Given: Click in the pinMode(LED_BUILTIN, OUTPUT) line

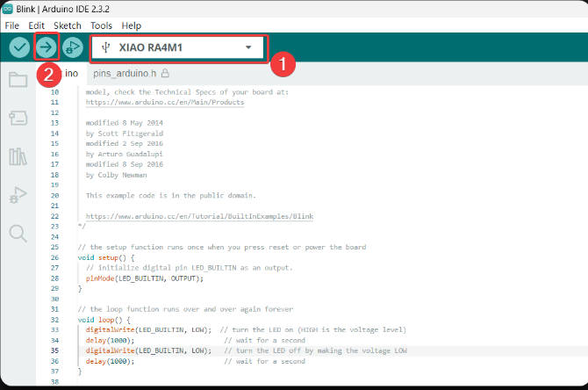Looking at the screenshot, I should (x=145, y=278).
